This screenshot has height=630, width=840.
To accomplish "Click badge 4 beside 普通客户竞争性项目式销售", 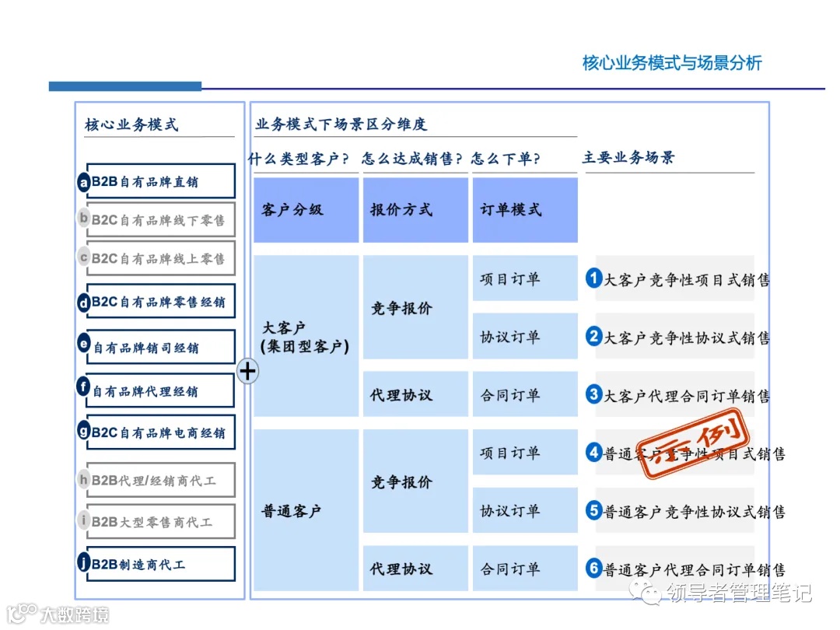I will (593, 453).
